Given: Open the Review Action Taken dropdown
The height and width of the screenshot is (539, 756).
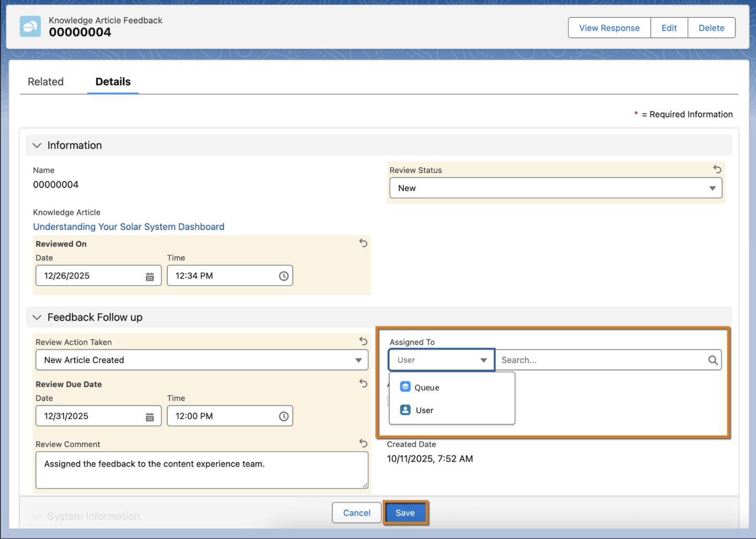Looking at the screenshot, I should coord(202,360).
